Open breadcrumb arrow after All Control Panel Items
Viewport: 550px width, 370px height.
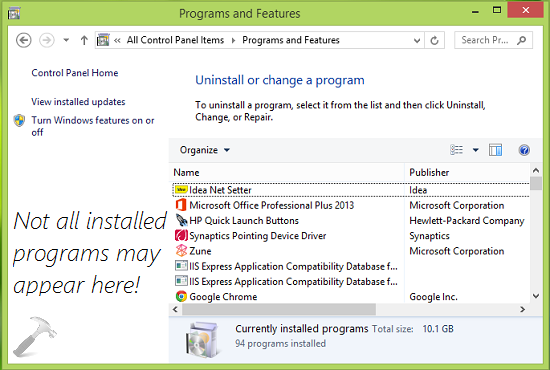coord(233,41)
